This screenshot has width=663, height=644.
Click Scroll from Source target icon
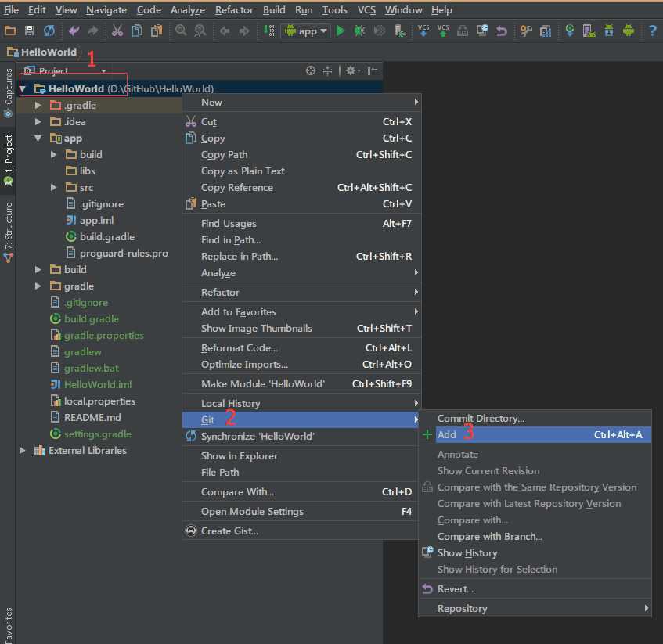click(310, 70)
